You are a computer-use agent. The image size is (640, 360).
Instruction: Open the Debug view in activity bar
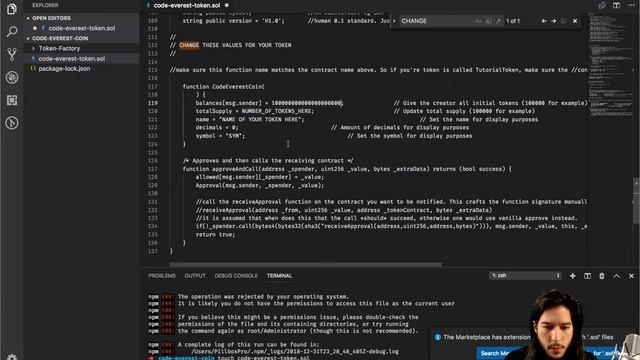pyautogui.click(x=12, y=77)
